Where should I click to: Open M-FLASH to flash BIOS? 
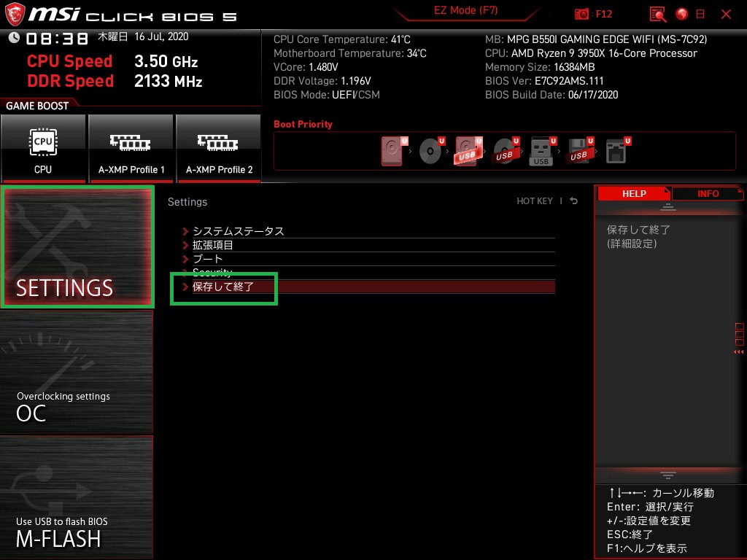77,497
